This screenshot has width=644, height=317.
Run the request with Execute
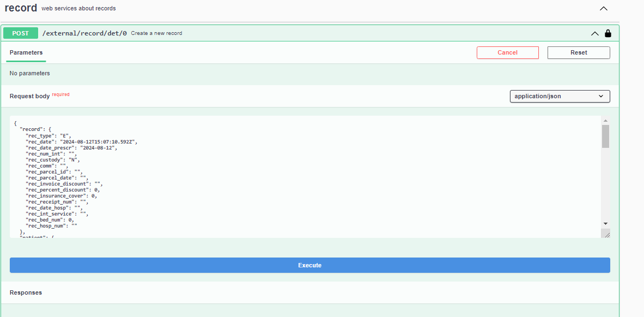click(309, 265)
